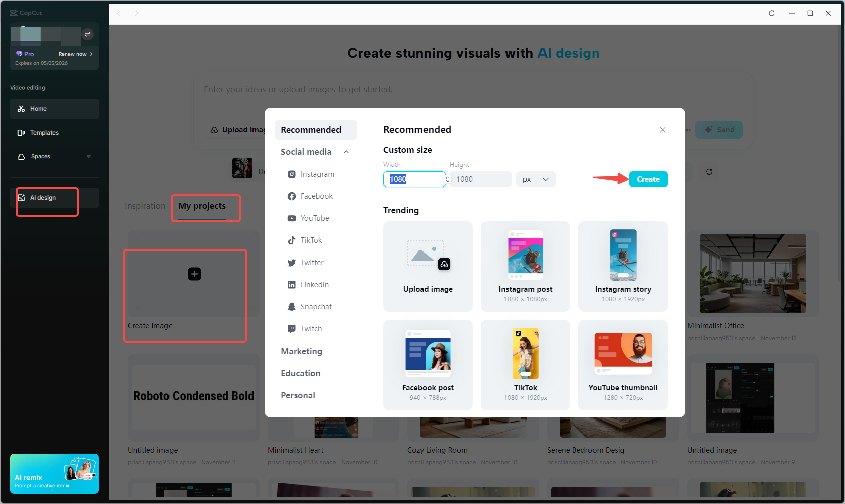Pick the TikTok icon in the sidebar list
The width and height of the screenshot is (845, 504).
pyautogui.click(x=292, y=240)
